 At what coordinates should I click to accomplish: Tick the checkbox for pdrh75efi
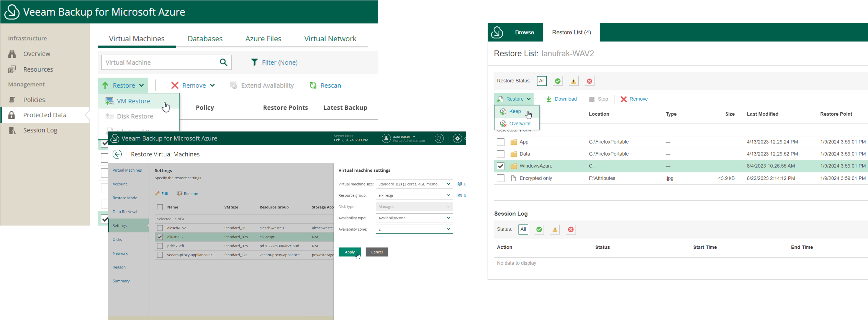pos(160,246)
